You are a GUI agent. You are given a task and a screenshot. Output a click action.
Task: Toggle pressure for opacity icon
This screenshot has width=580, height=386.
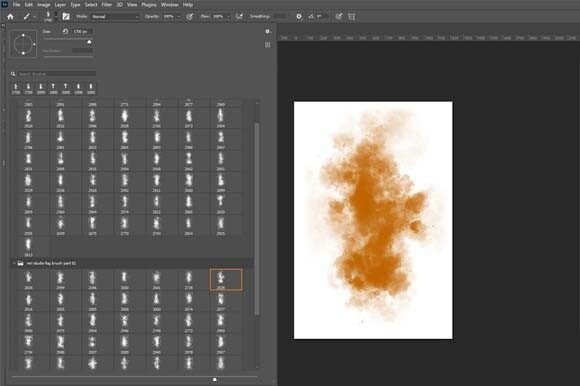(190, 17)
